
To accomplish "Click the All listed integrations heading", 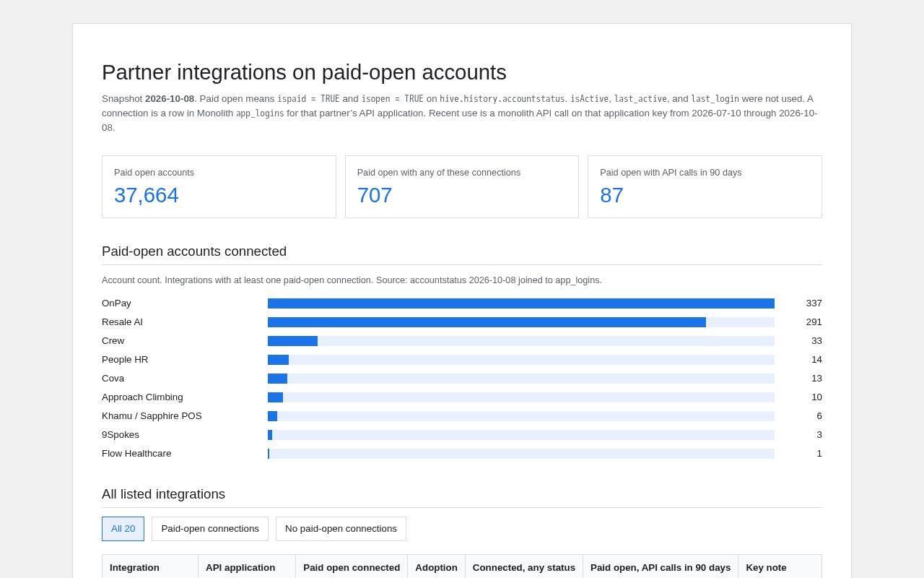I will point(163,494).
